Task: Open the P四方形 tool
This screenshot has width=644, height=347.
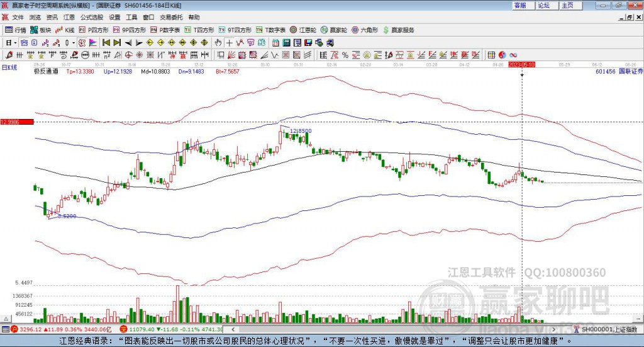Action: tap(94, 30)
